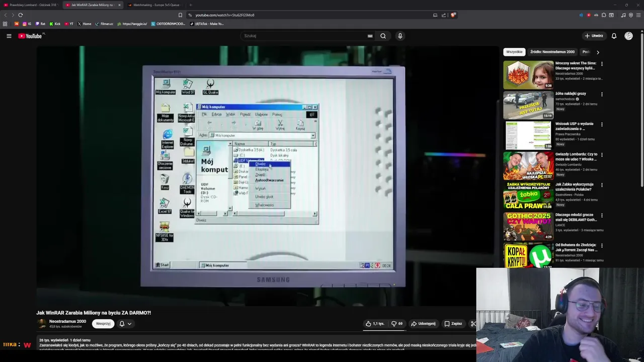Image resolution: width=644 pixels, height=362 pixels.
Task: Open the Gwiazdy Lombardu video thumbnail
Action: (x=528, y=166)
